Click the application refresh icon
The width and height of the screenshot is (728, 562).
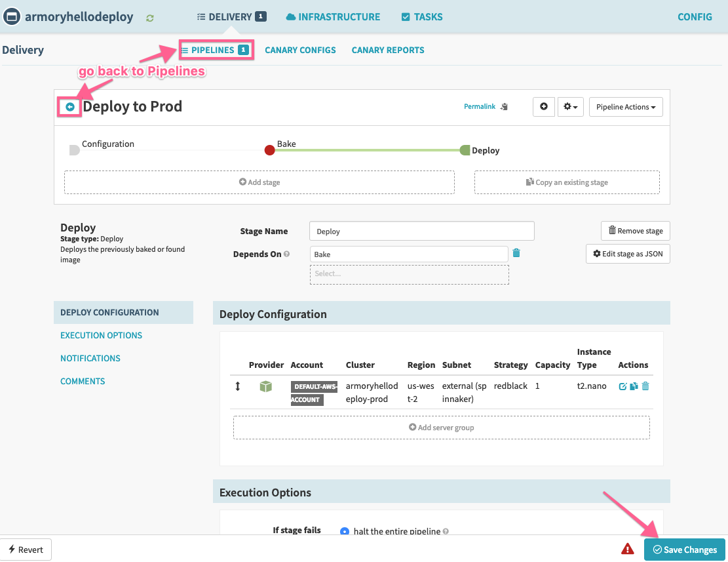point(150,18)
